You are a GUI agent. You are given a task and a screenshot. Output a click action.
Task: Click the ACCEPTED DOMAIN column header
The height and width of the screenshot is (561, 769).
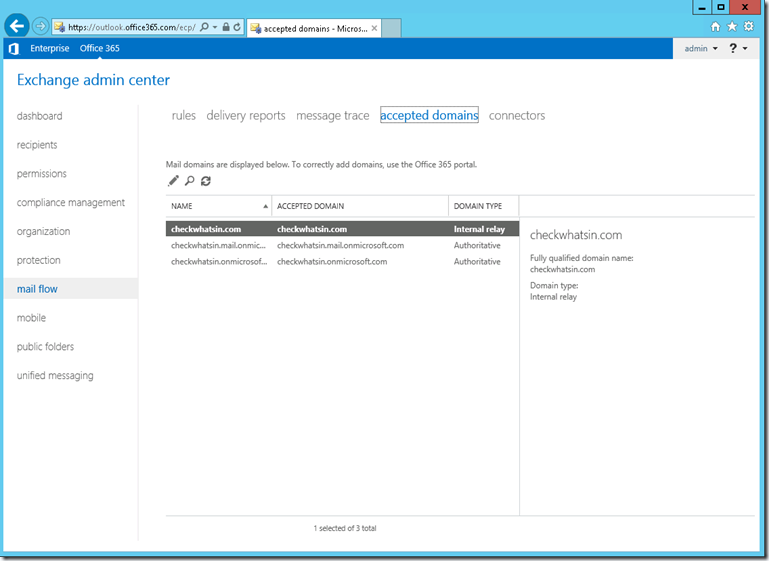coord(360,206)
